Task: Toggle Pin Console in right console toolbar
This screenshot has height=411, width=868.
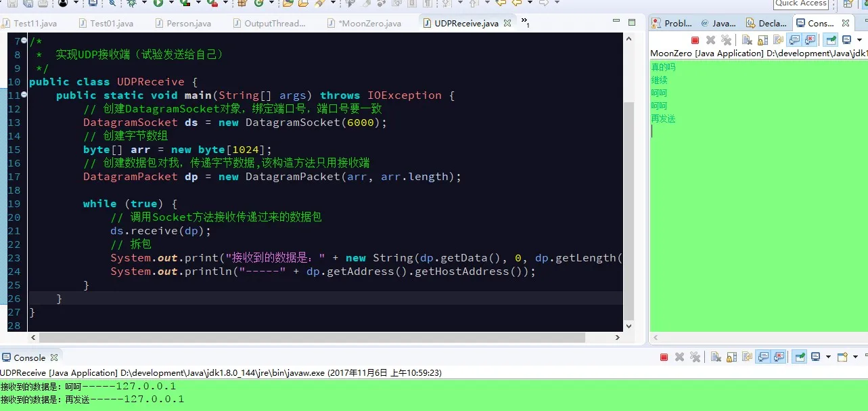Action: tap(830, 41)
